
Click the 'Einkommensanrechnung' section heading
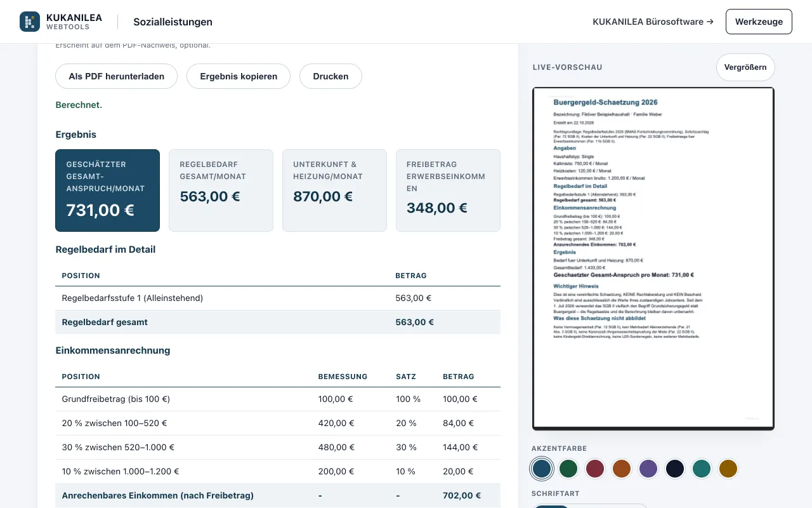[113, 351]
